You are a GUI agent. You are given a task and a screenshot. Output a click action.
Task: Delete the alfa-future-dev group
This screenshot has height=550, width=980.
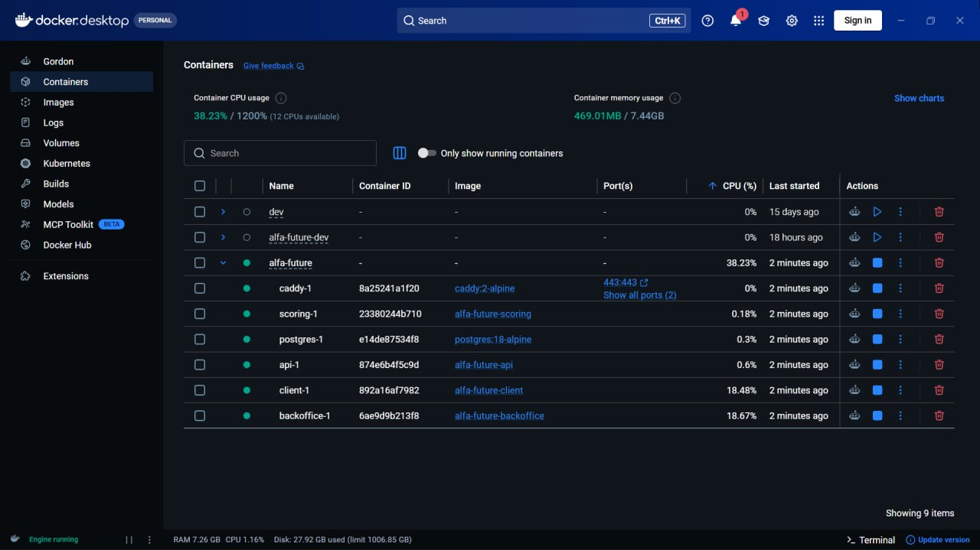[x=939, y=237]
